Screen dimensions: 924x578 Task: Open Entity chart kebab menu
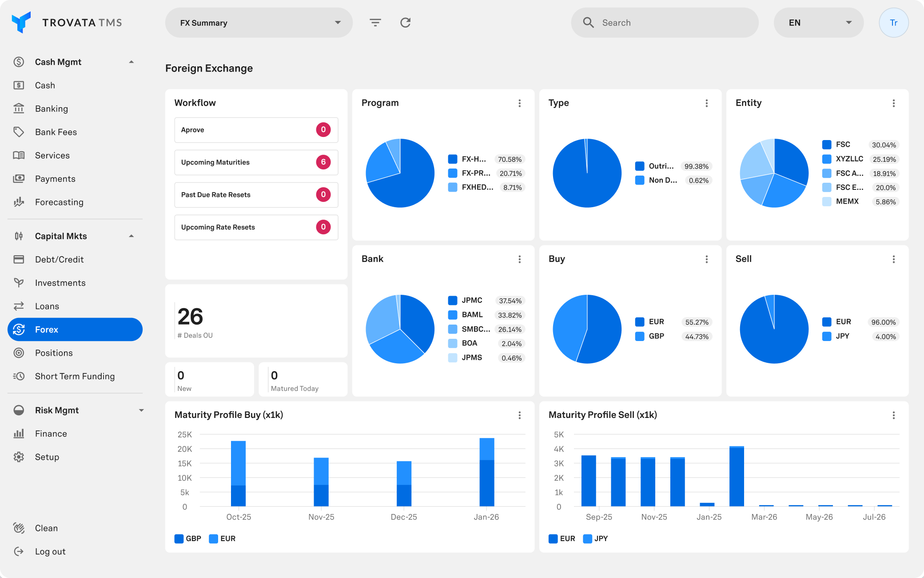pos(893,103)
